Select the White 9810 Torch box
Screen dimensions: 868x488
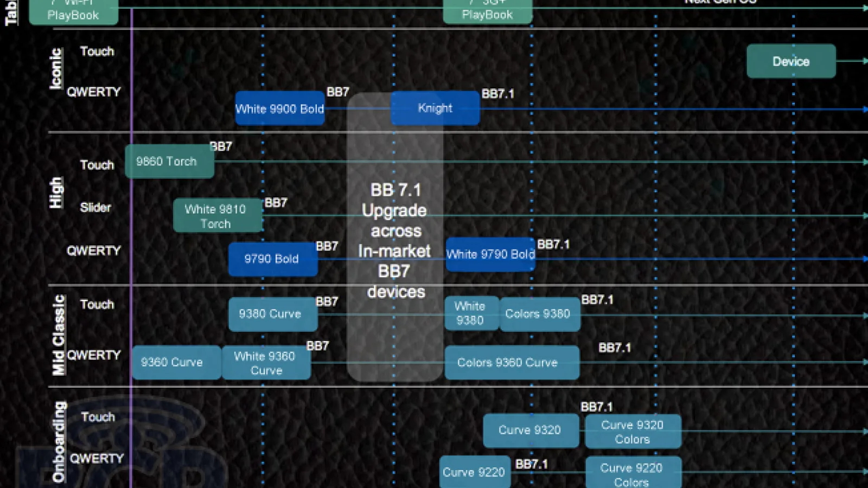click(x=218, y=215)
